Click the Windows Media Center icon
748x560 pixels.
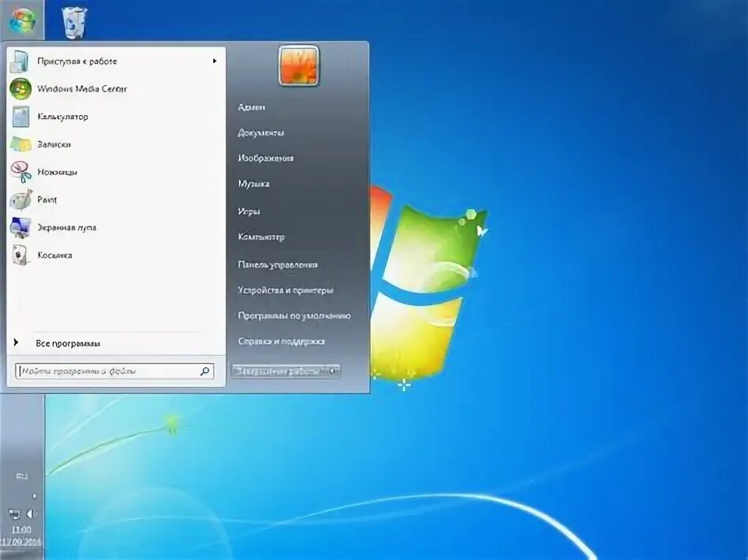point(21,89)
